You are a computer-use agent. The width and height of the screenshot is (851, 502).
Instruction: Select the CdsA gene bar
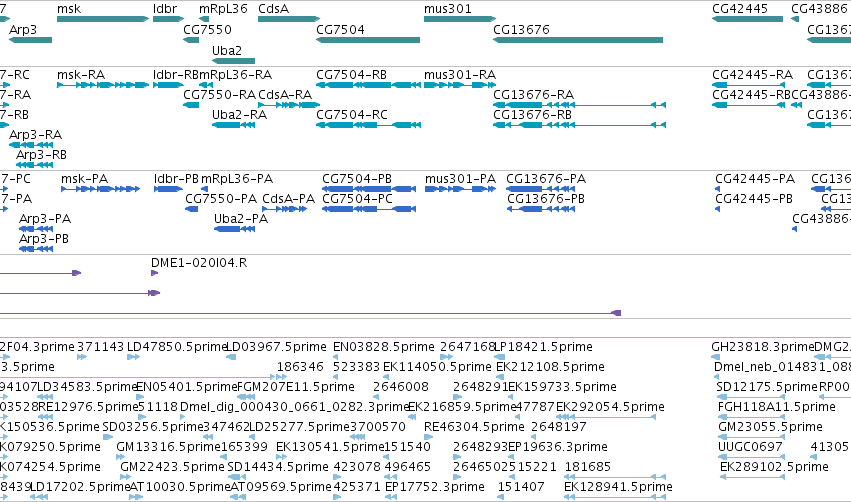pyautogui.click(x=289, y=19)
